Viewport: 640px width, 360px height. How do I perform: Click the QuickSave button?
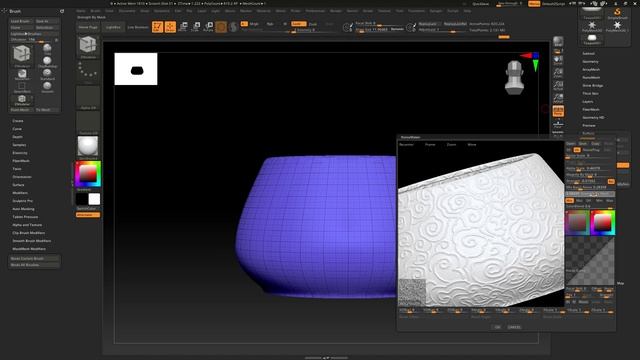(480, 4)
